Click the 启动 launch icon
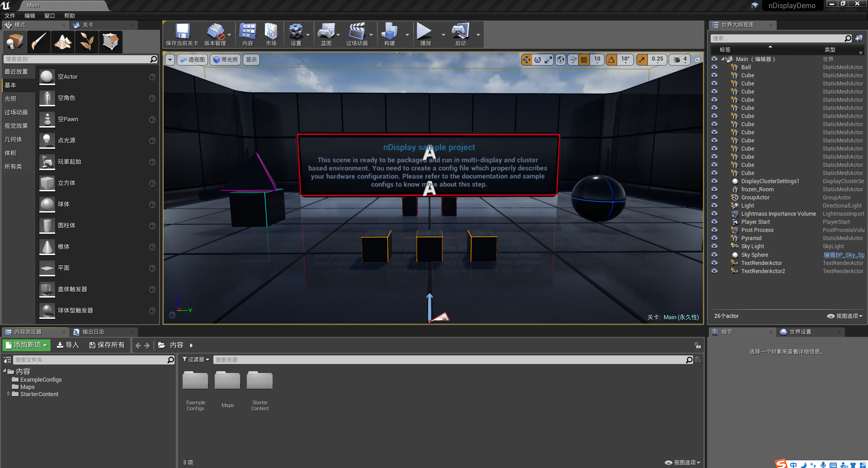868x468 pixels. click(461, 32)
